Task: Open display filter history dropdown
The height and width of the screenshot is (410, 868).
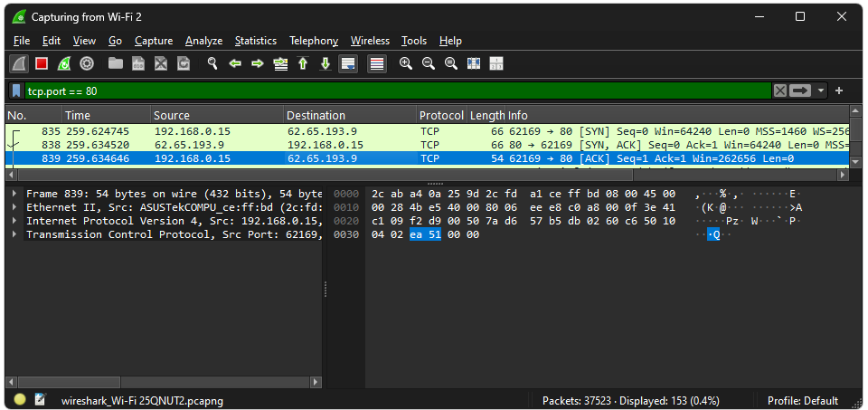Action: pyautogui.click(x=821, y=91)
